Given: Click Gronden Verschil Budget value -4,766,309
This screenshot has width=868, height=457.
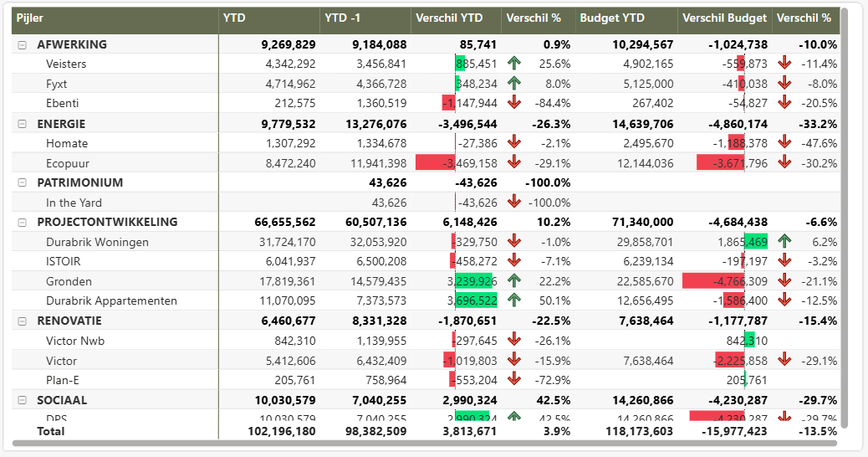Looking at the screenshot, I should click(x=740, y=281).
